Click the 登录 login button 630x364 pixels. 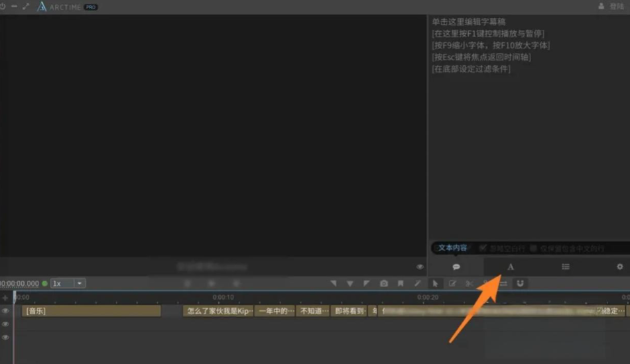[612, 6]
